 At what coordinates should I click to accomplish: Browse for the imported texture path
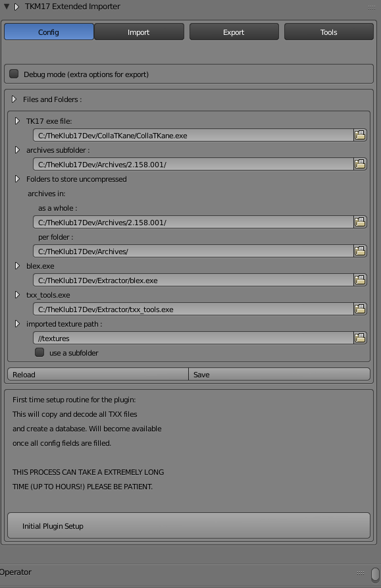[360, 338]
